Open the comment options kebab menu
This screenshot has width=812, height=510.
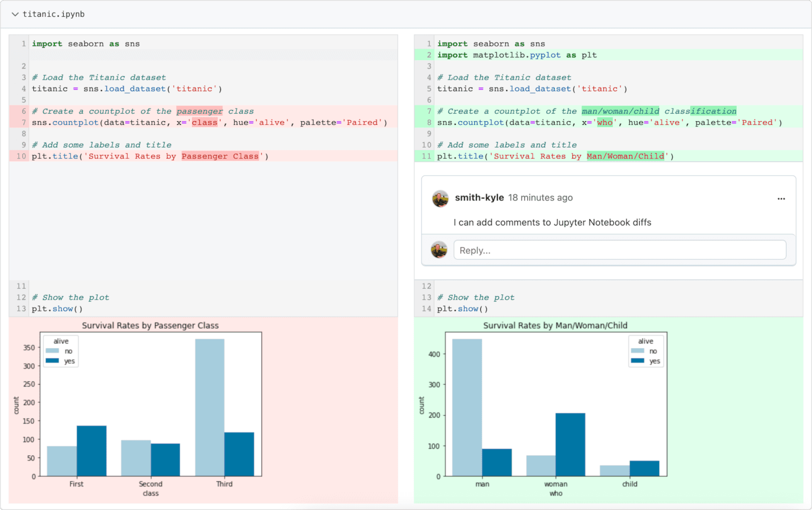point(781,199)
